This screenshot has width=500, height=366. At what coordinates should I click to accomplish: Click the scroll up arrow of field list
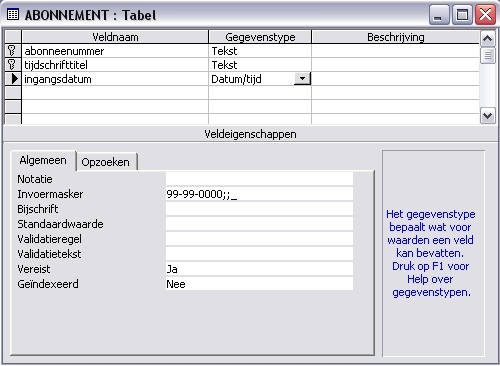pyautogui.click(x=487, y=39)
